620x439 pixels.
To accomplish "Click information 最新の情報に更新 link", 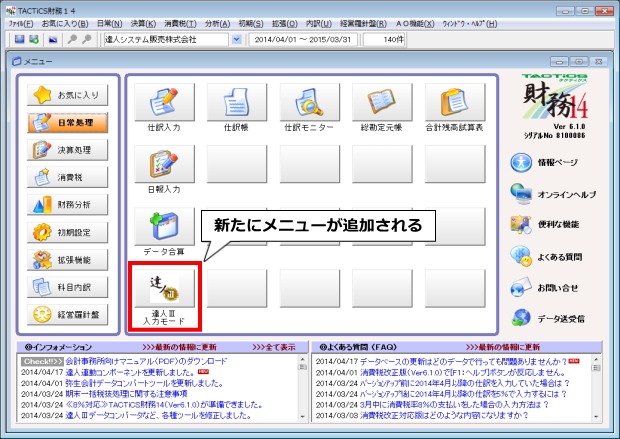I will (179, 347).
